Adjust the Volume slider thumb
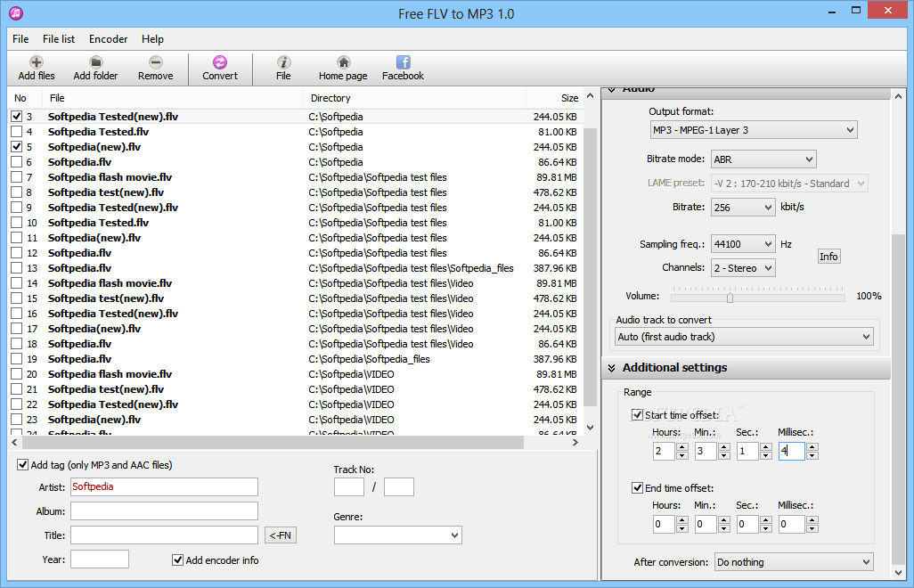Viewport: 914px width, 588px height. (730, 298)
